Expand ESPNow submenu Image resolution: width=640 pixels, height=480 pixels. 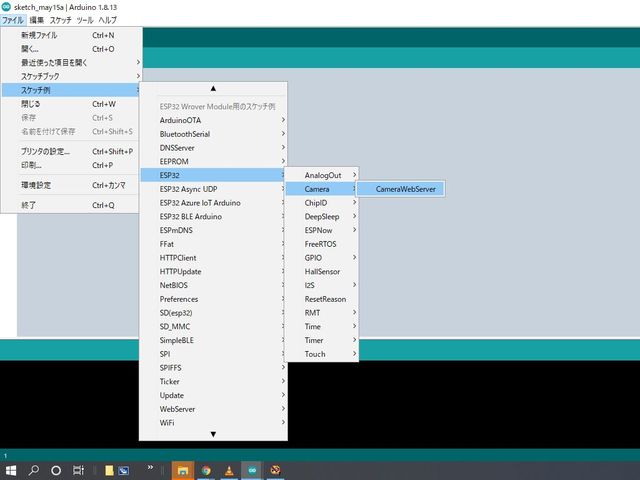322,230
